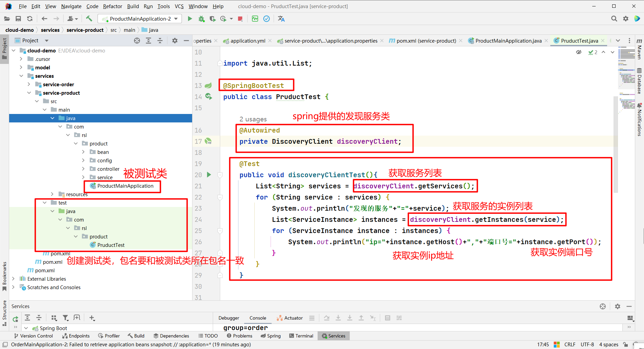Screen dimensions: 644x349
Task: Show the hidden editor tabs list
Action: [618, 41]
